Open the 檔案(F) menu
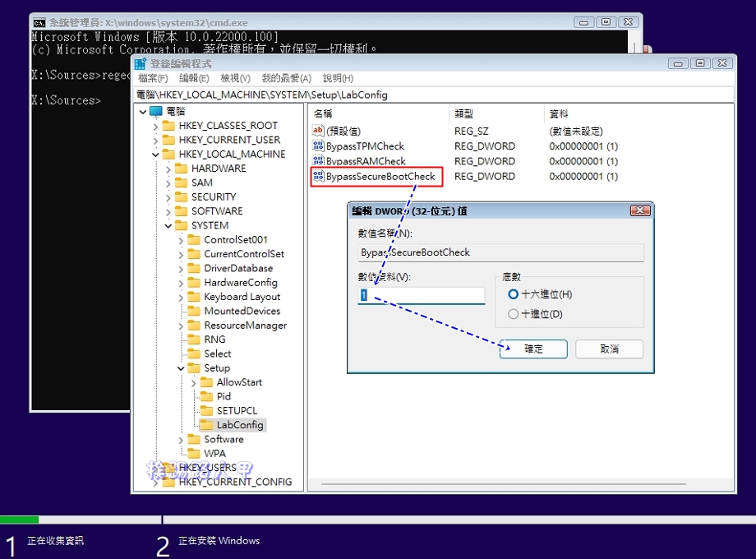This screenshot has height=559, width=756. 153,78
